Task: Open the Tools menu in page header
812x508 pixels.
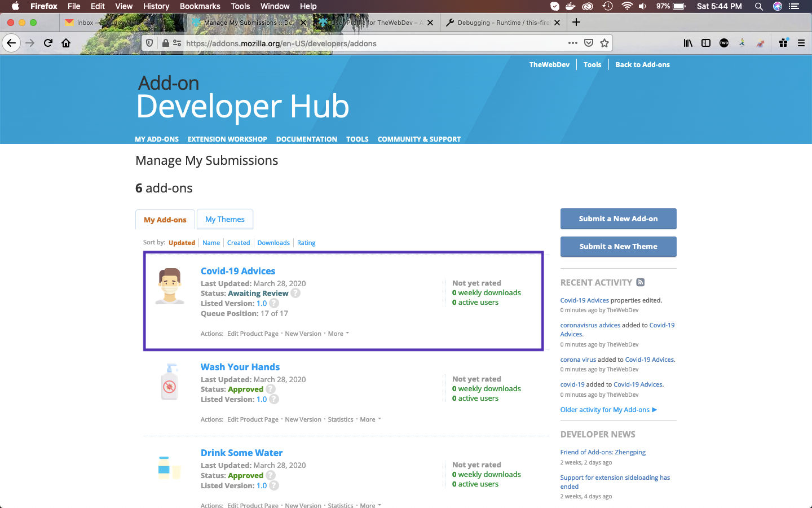Action: tap(592, 64)
